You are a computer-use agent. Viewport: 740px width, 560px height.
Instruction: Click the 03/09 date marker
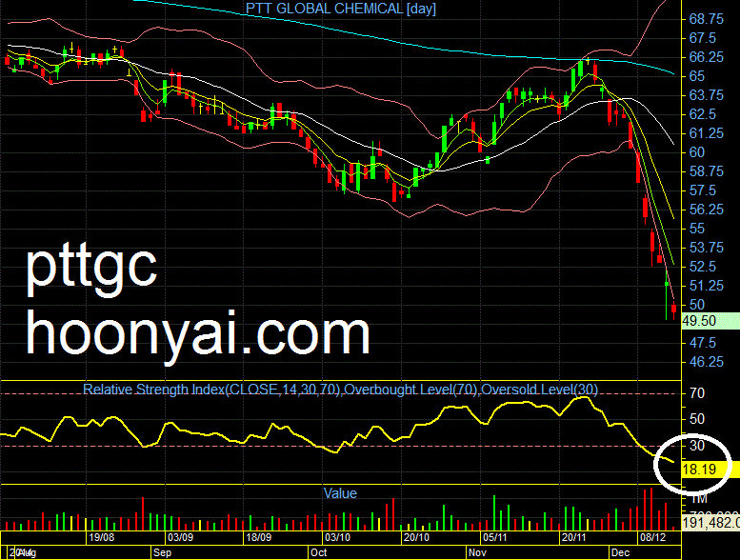180,537
